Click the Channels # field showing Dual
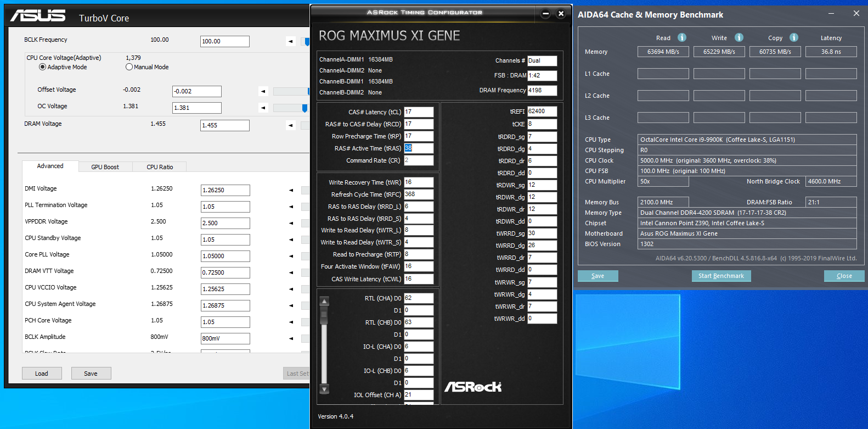The width and height of the screenshot is (868, 429). [x=542, y=61]
